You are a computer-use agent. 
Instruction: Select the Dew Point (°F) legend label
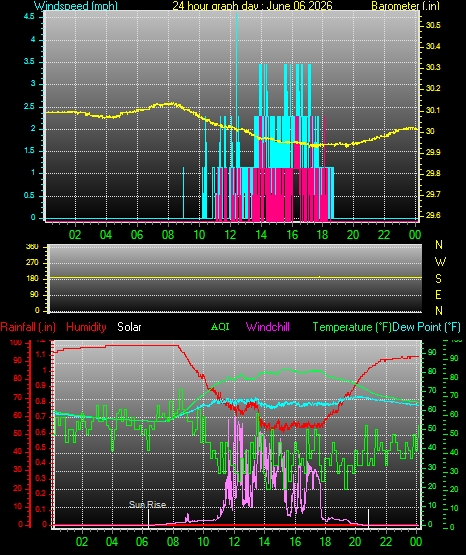[x=426, y=327]
